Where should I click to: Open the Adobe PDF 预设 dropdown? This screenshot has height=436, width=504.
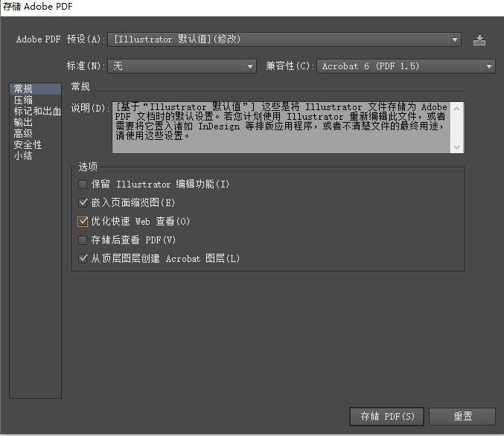284,39
